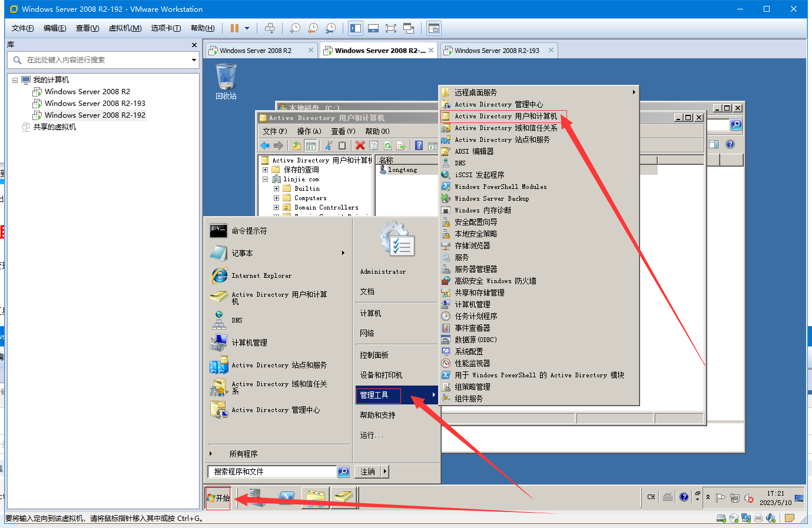Open the snapshot manager wrench-clock icon
812x528 pixels.
(330, 28)
